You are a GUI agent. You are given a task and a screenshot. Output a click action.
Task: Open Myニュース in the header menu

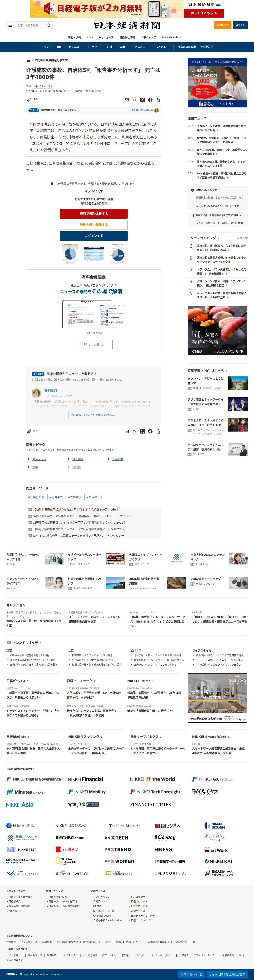[x=106, y=38]
